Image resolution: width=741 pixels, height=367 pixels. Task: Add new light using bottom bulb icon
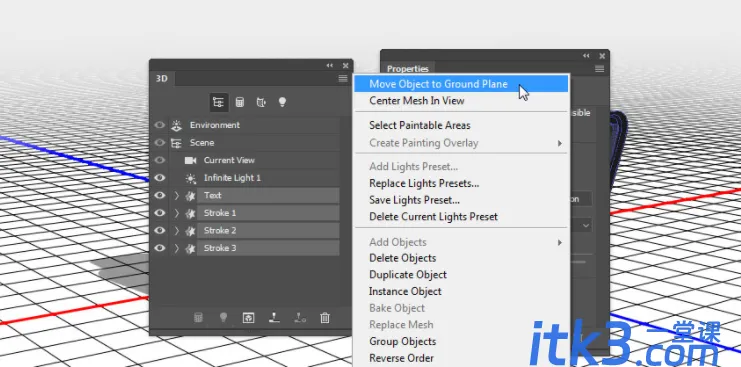click(224, 318)
